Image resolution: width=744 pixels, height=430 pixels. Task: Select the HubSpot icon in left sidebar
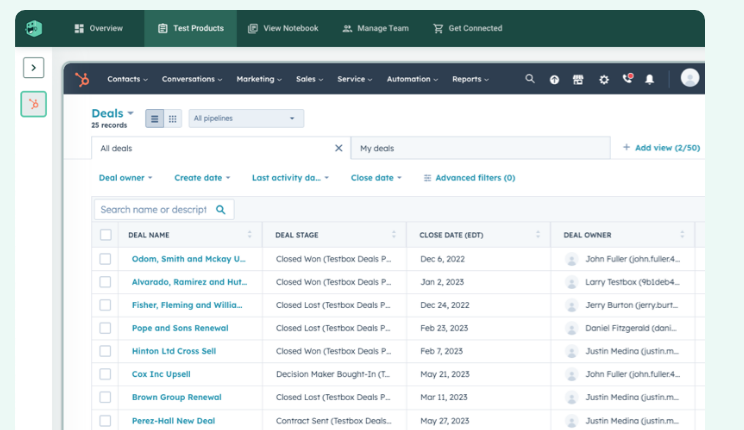pyautogui.click(x=34, y=104)
